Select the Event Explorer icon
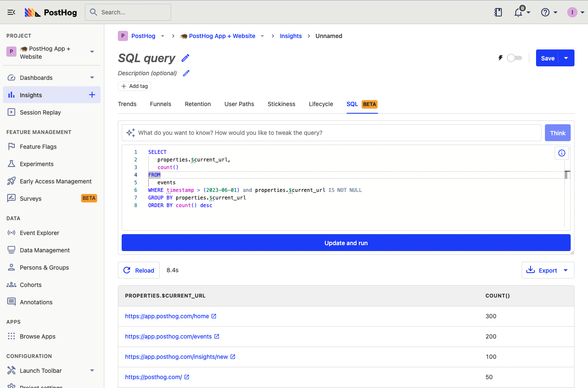 coord(11,232)
